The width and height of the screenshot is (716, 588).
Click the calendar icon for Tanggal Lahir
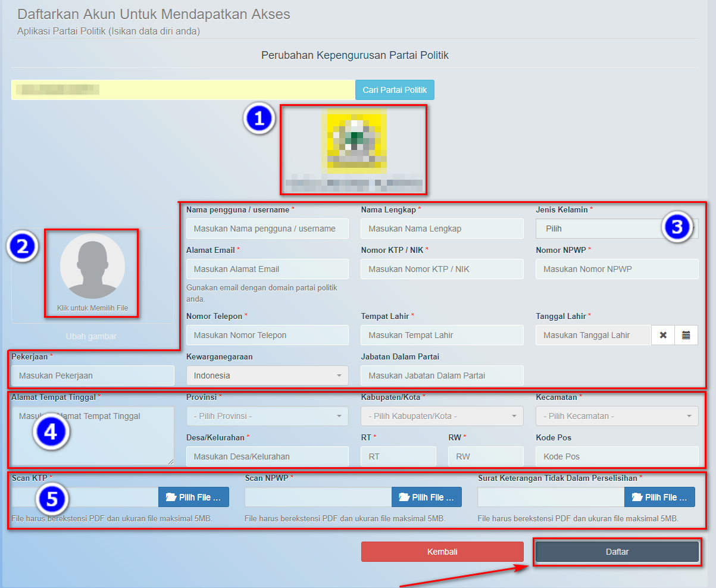[686, 335]
